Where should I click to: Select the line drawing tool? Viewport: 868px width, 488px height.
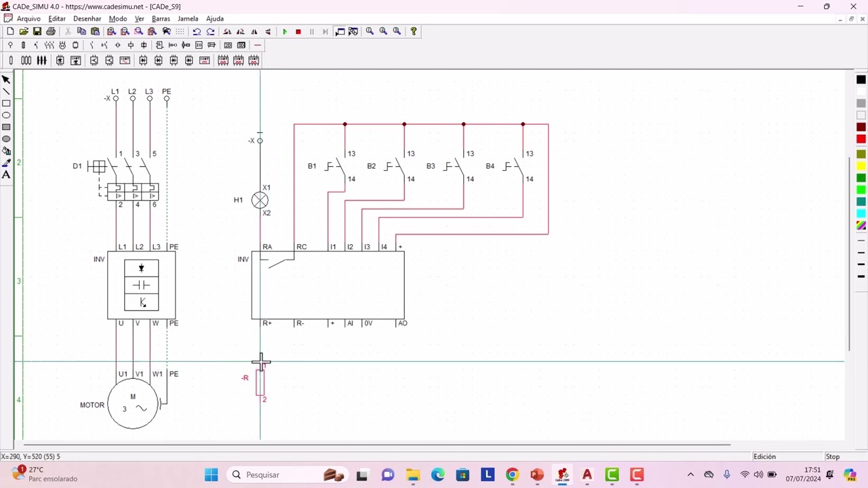pyautogui.click(x=6, y=91)
